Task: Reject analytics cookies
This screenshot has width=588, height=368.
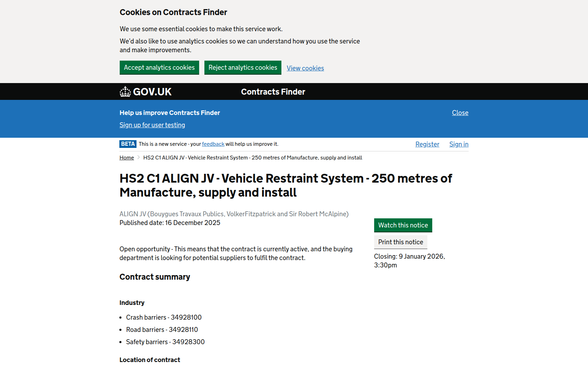Action: [x=243, y=68]
